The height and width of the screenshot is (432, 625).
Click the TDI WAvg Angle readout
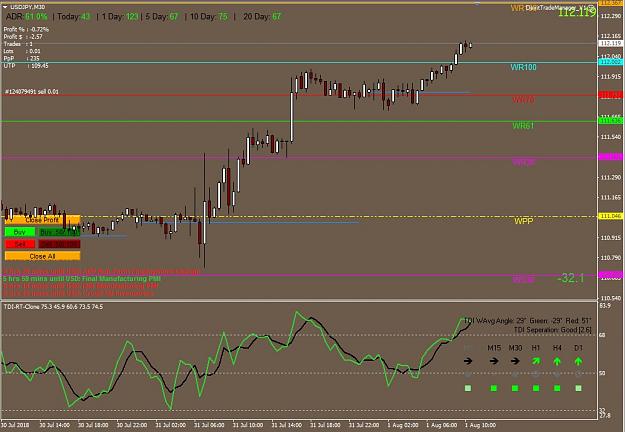click(527, 321)
